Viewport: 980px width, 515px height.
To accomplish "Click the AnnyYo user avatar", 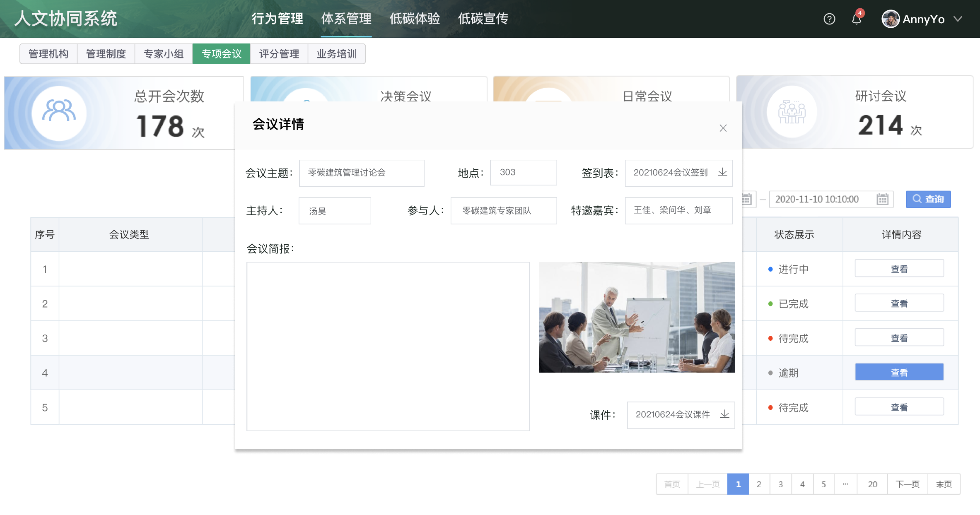I will [x=890, y=19].
